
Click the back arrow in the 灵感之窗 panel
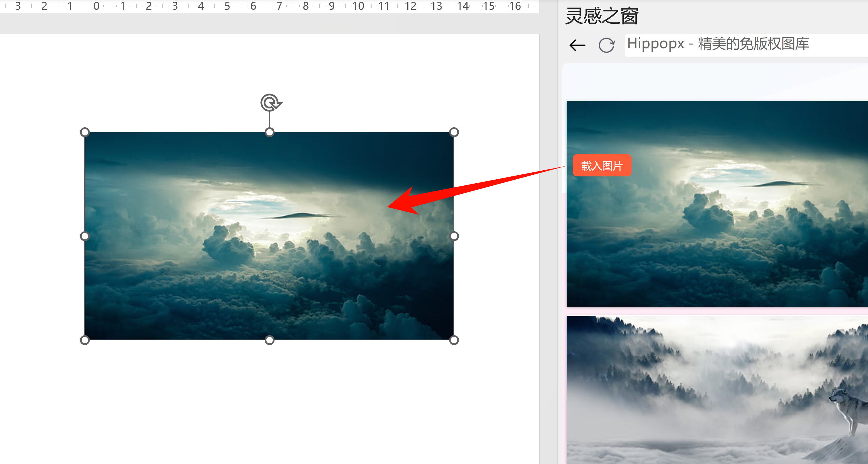point(577,45)
